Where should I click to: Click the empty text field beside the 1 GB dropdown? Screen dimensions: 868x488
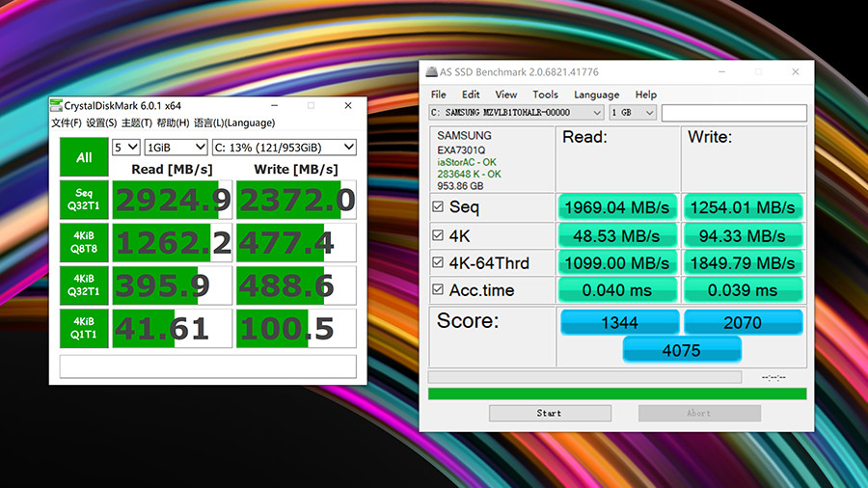click(x=734, y=113)
